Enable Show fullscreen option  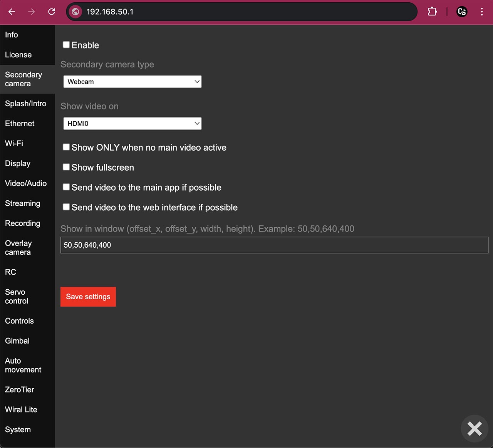[66, 167]
